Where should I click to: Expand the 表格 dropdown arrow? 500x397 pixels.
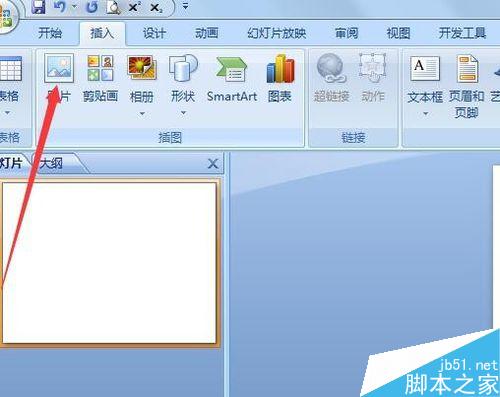pos(7,113)
